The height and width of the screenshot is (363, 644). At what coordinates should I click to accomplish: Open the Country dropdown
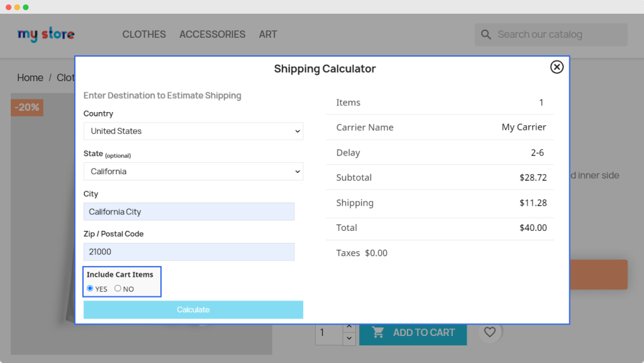coord(193,131)
